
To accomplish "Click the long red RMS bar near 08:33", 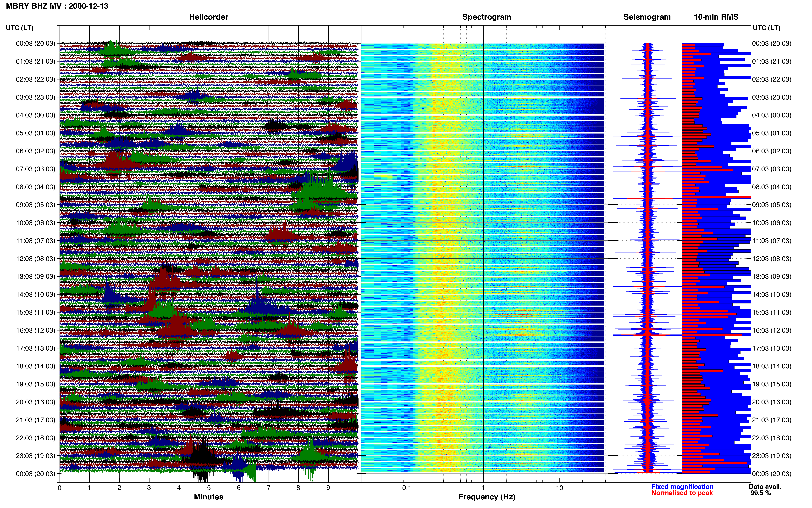I will tap(716, 197).
